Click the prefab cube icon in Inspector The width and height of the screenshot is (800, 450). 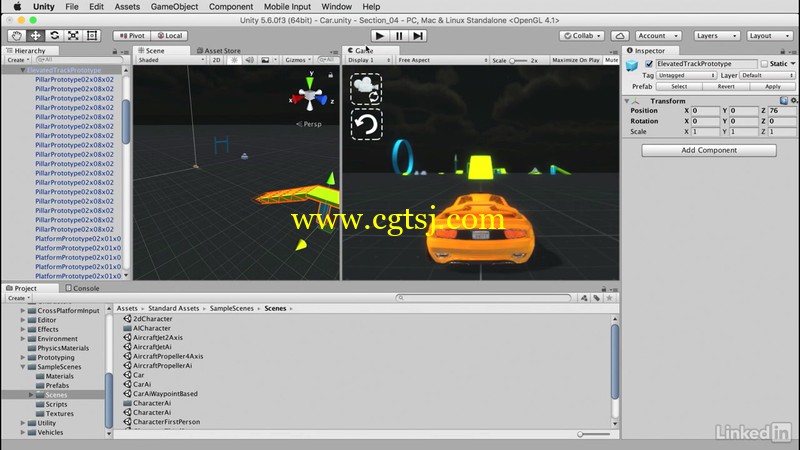(632, 65)
